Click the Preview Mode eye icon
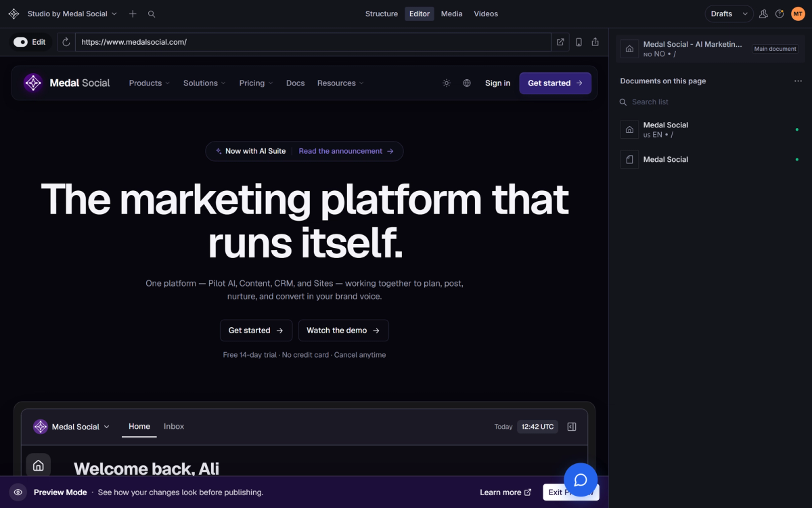This screenshot has height=508, width=812. point(18,492)
